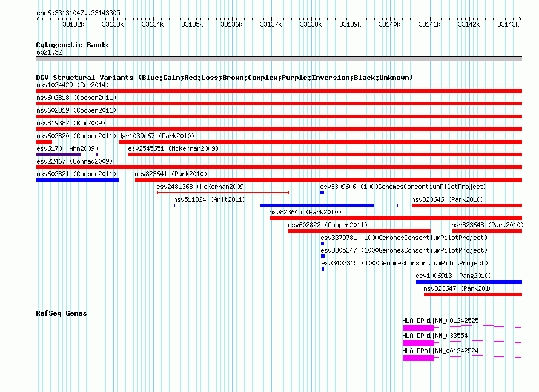Screen dimensions: 539x392
Task: Click the 6p21.32 cytogenetic band label
Action: (x=49, y=52)
